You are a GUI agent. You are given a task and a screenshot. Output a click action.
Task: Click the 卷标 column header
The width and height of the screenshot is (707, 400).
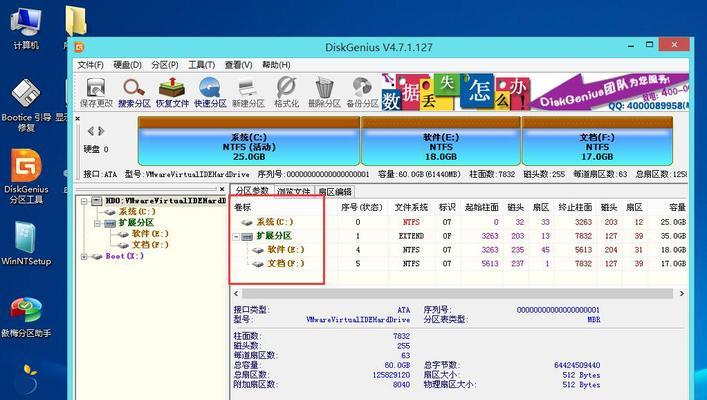[x=243, y=207]
